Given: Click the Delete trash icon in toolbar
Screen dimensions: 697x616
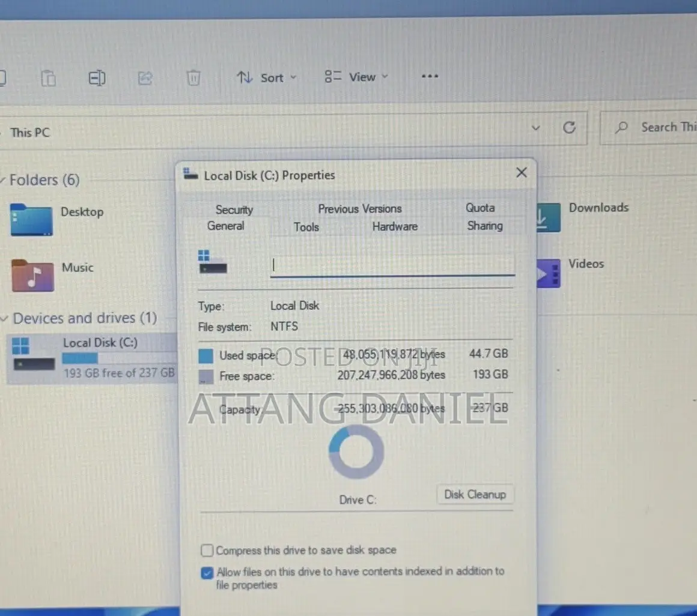Looking at the screenshot, I should point(193,77).
